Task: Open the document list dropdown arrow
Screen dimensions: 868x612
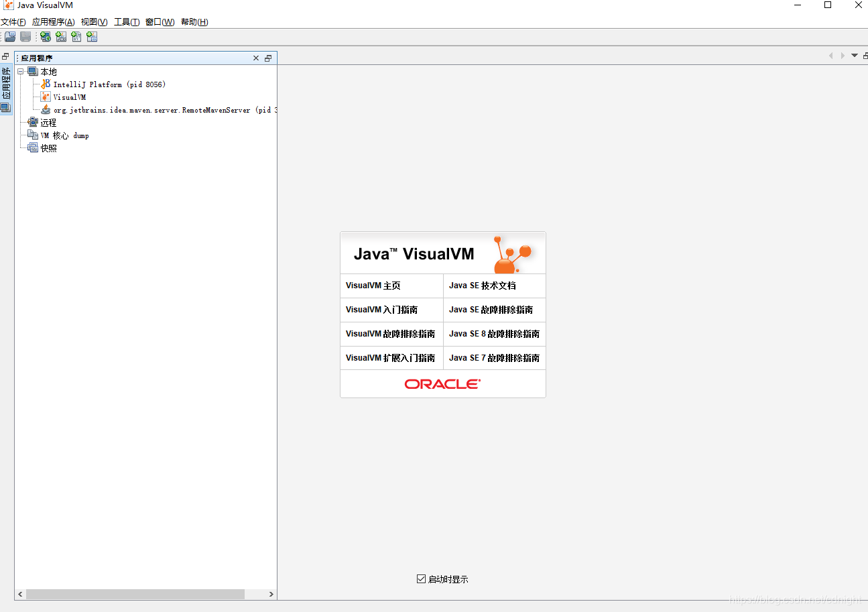Action: coord(855,56)
